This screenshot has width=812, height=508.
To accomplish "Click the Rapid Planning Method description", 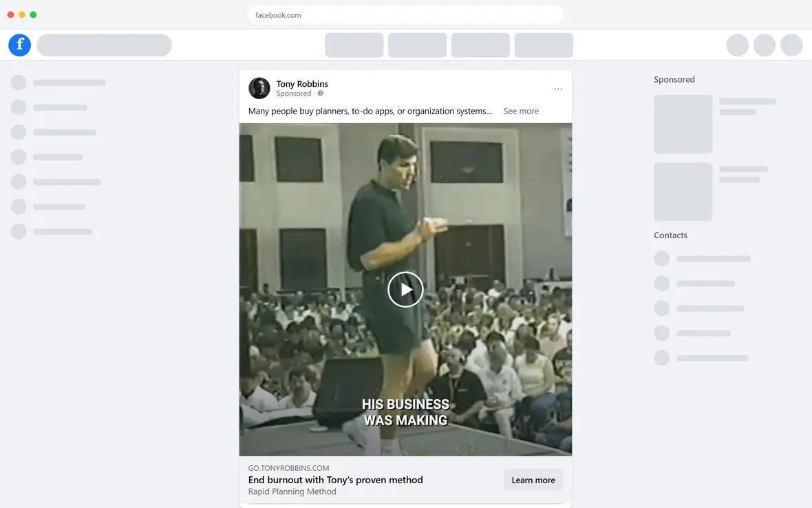I will (292, 492).
